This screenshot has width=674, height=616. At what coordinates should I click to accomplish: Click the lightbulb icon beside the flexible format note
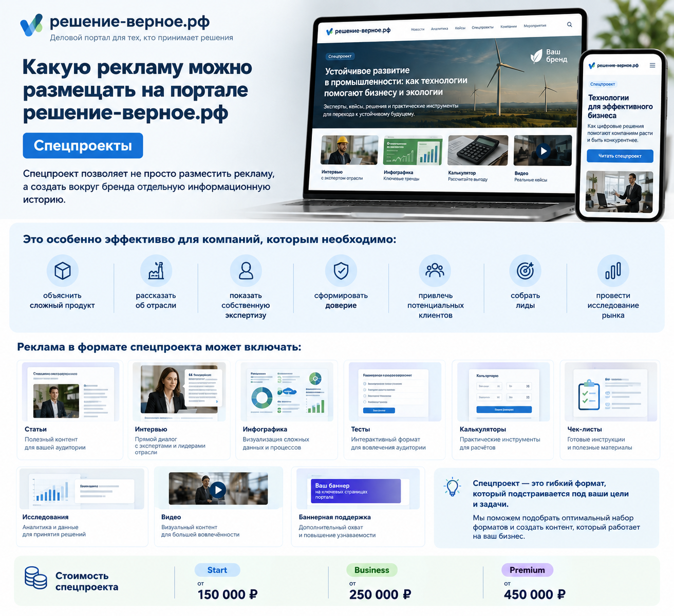tap(453, 487)
